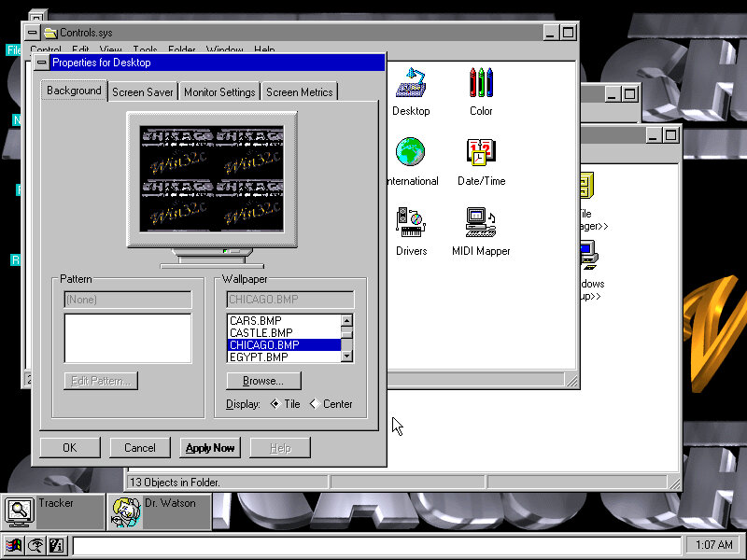Open the Properties dialog system menu box

(41, 63)
